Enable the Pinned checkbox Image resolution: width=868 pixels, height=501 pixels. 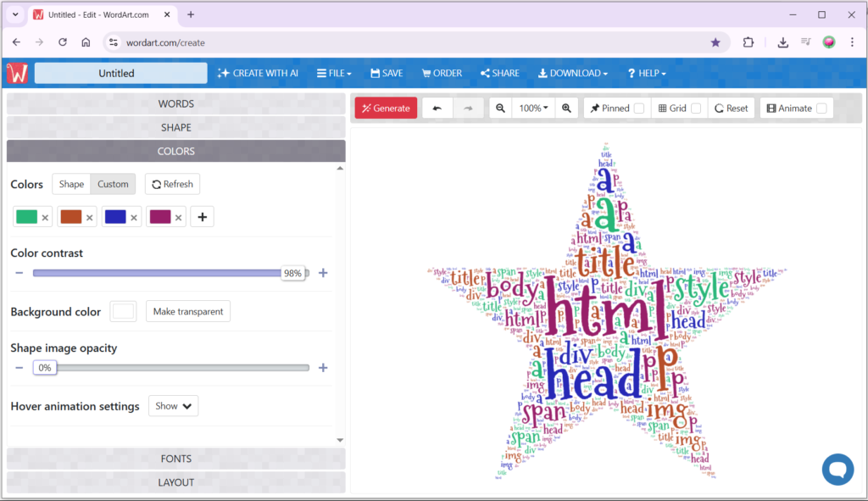click(x=638, y=109)
